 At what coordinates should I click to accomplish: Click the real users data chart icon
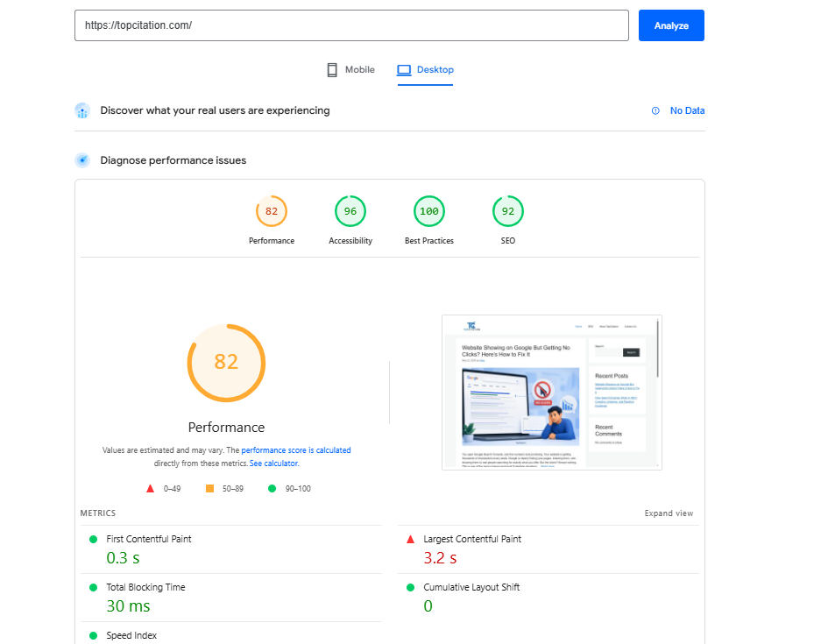tap(82, 111)
